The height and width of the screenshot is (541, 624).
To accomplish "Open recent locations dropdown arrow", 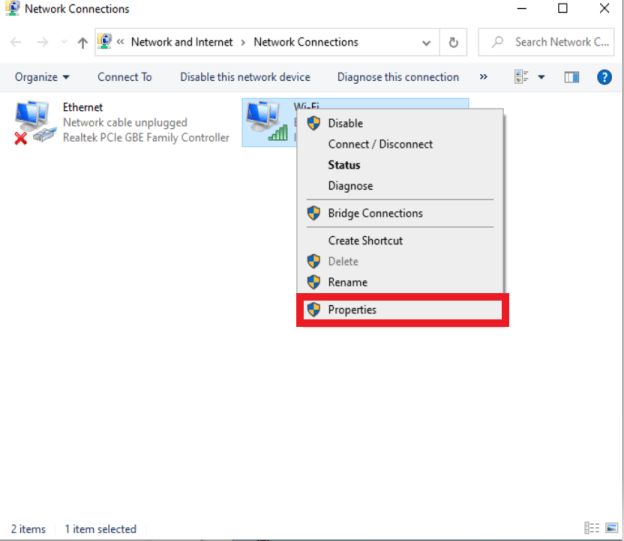I will point(64,42).
